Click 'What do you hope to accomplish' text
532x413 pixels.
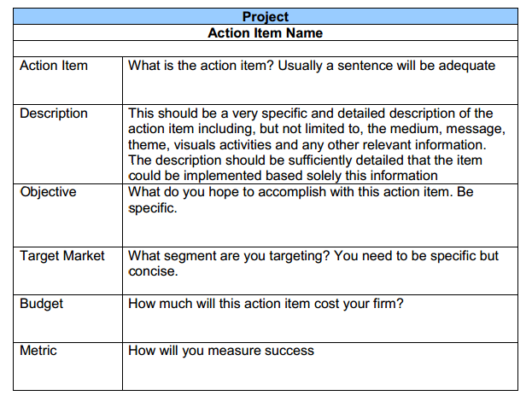(301, 192)
